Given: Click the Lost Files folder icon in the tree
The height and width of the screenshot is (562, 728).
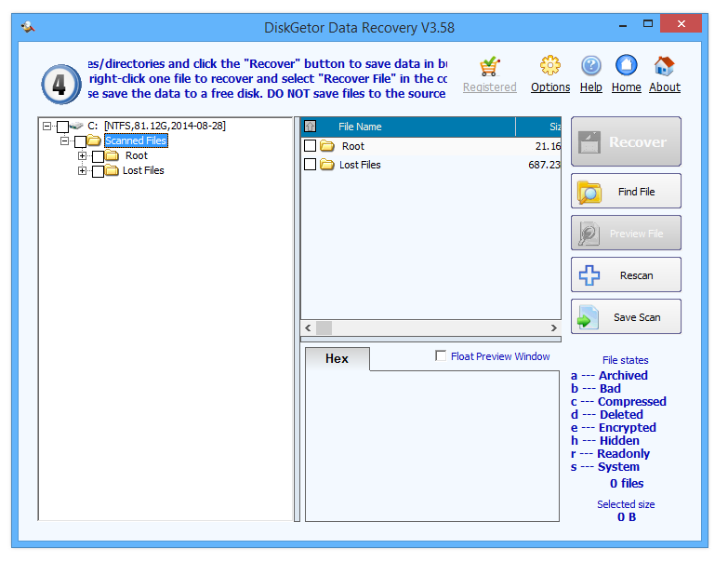Looking at the screenshot, I should (112, 170).
